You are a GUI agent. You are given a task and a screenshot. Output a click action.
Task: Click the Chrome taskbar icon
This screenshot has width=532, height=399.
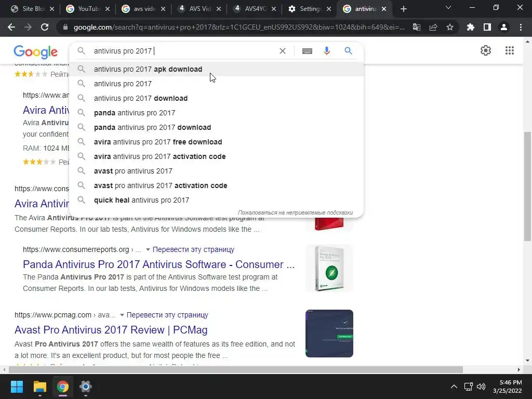[63, 387]
